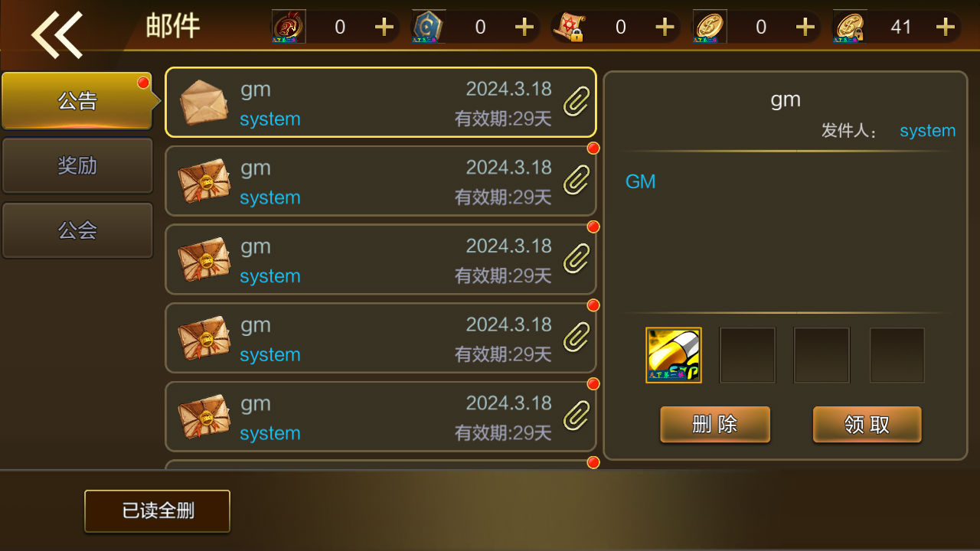980x551 pixels.
Task: Switch to the 奖励 rewards tab
Action: click(x=77, y=165)
